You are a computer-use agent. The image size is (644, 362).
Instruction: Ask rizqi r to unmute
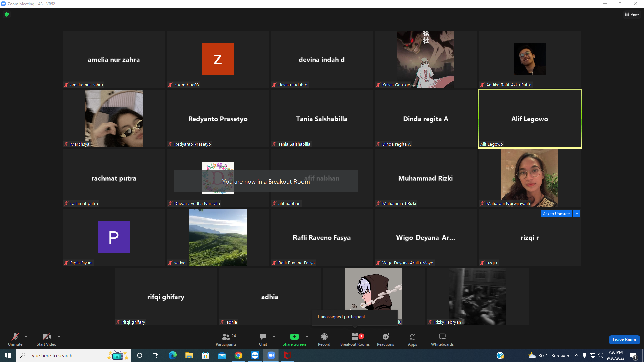coord(556,214)
